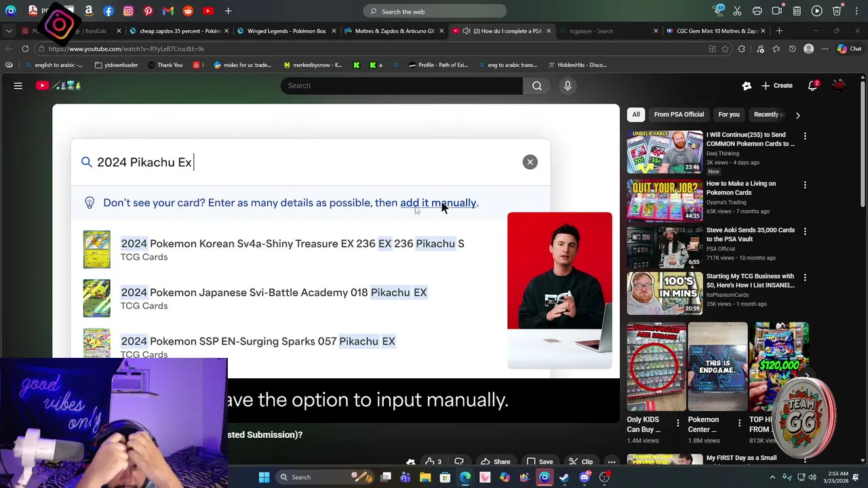Go to the YouTube home logo
This screenshot has width=868, height=488.
tap(59, 85)
